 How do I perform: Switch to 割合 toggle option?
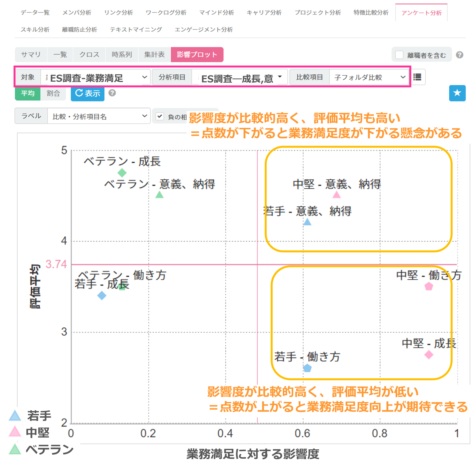[53, 93]
